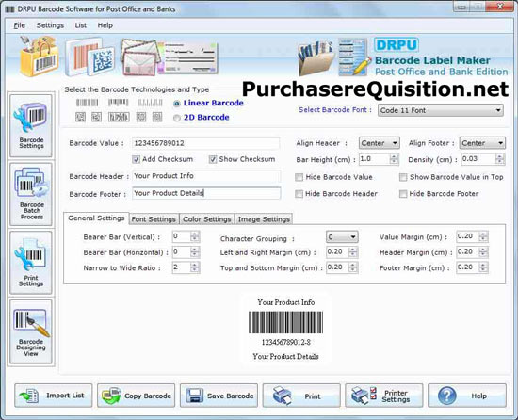This screenshot has width=518, height=420.
Task: Open the Character Grouping dropdown
Action: pos(342,237)
